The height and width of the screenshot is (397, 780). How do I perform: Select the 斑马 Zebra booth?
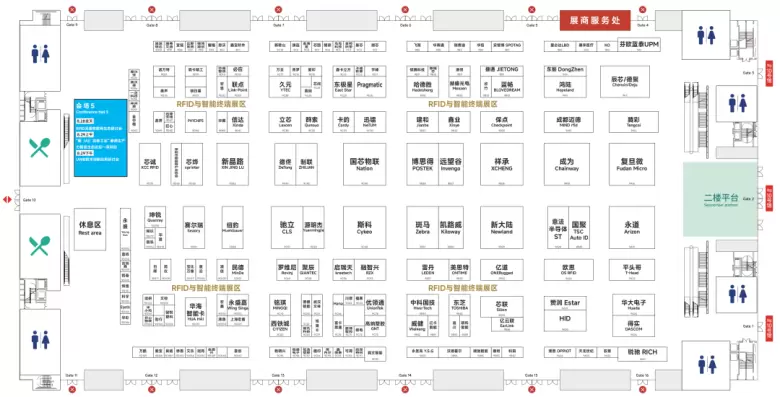click(x=422, y=228)
